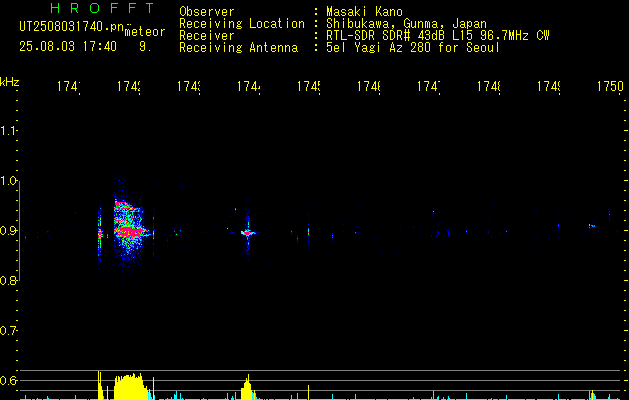
Task: Click the kHz axis unit label
Action: 10,82
